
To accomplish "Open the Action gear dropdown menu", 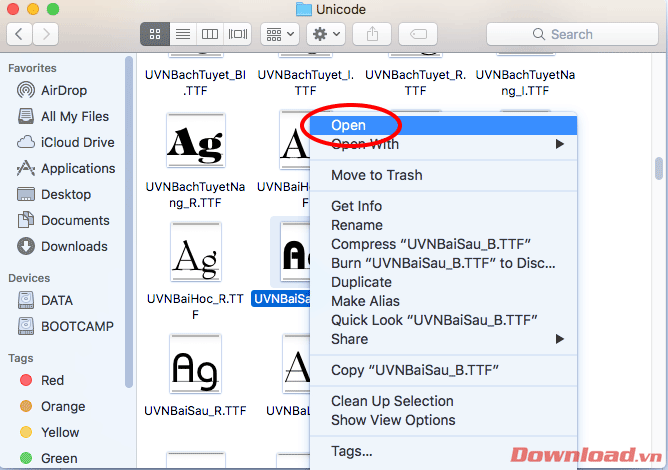I will pos(327,34).
